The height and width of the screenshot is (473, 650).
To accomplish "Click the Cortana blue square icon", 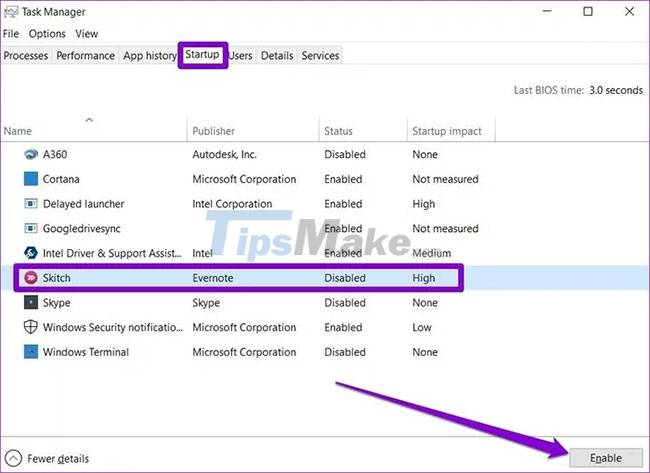I will pyautogui.click(x=31, y=179).
